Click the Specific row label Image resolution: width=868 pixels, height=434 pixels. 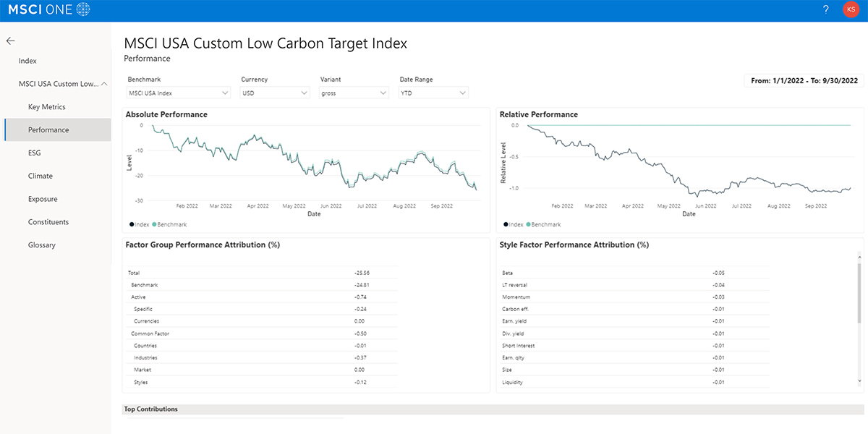coord(142,309)
